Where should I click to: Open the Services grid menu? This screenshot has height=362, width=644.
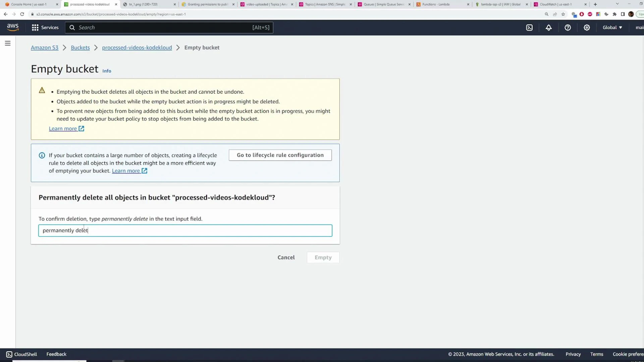(35, 27)
